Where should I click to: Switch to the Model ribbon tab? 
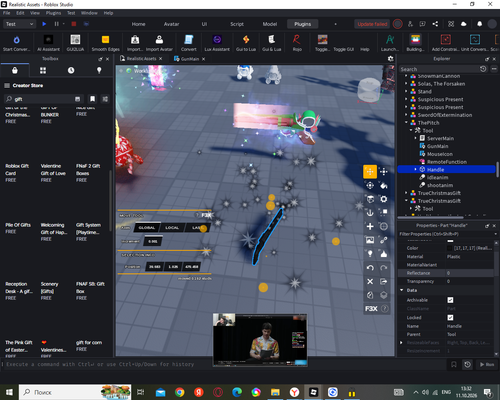270,24
